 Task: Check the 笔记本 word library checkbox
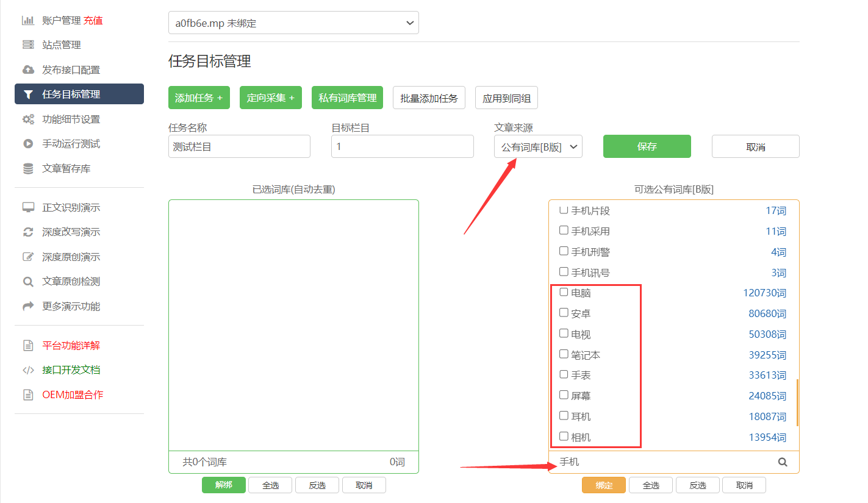tap(564, 354)
